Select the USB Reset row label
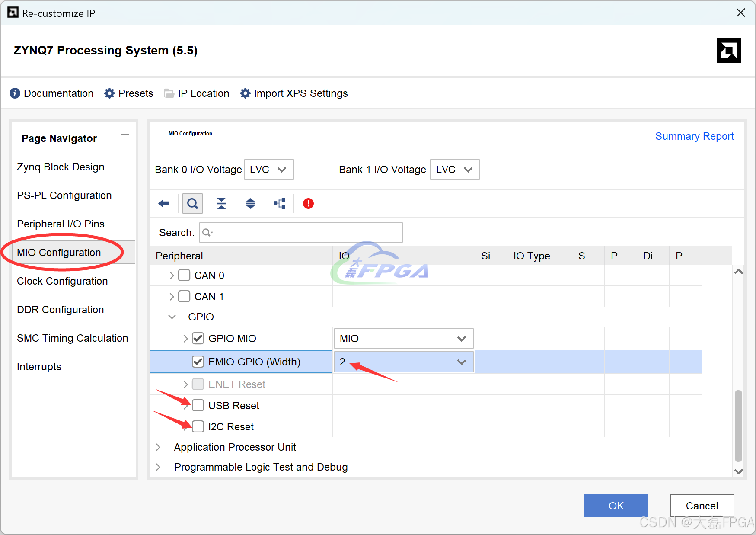 pos(234,406)
